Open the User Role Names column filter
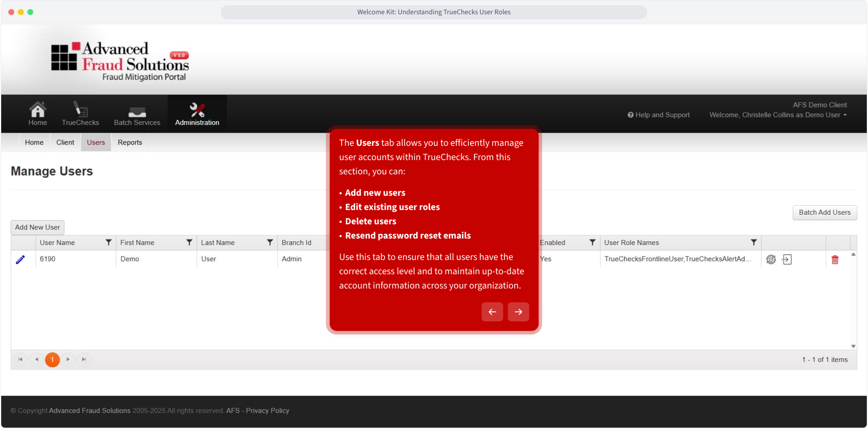This screenshot has width=868, height=428. (754, 243)
